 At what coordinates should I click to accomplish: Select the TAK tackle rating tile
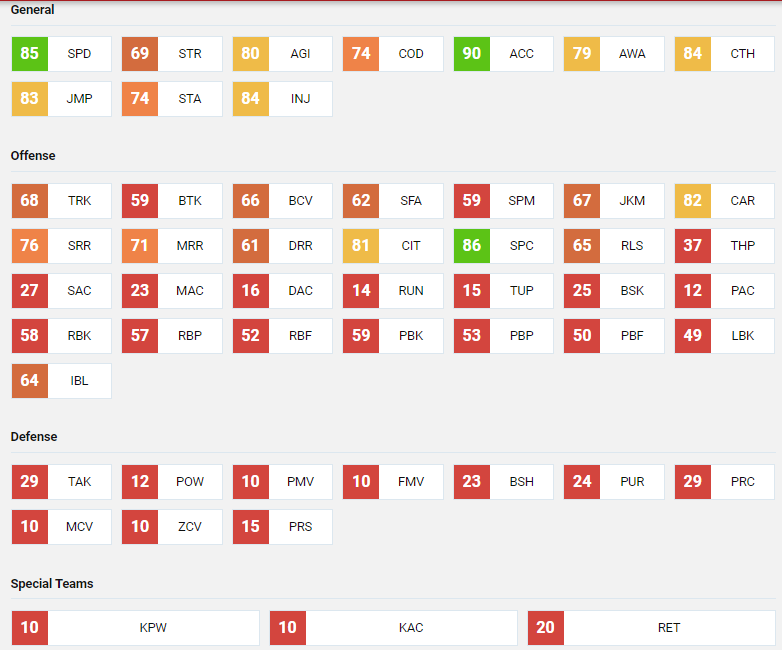coord(61,482)
